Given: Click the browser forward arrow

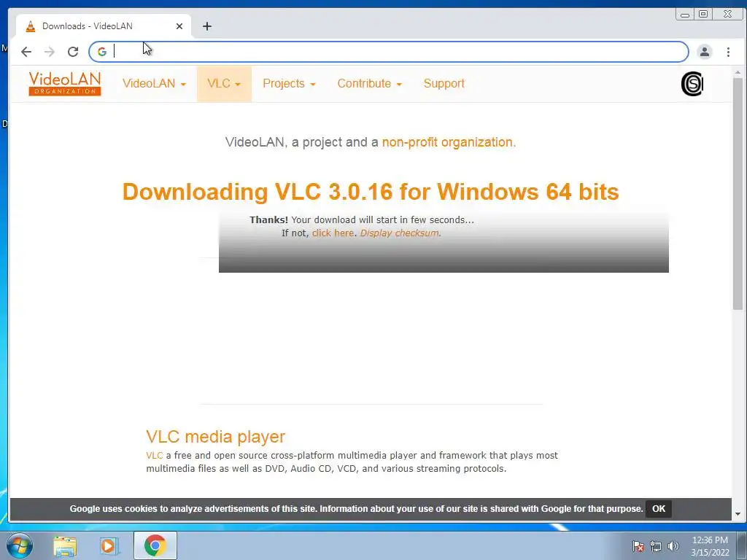Looking at the screenshot, I should click(49, 52).
